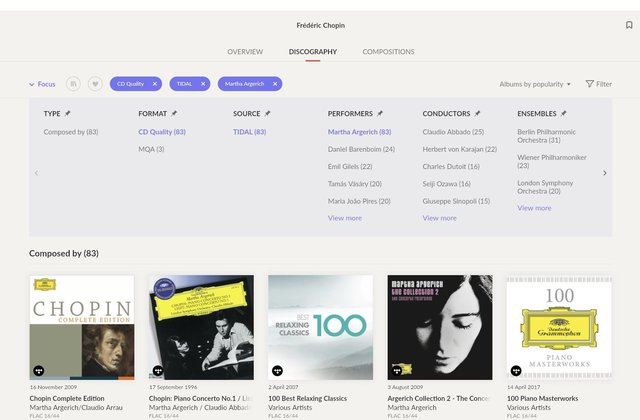Collapse the Focus panel

[x=42, y=84]
